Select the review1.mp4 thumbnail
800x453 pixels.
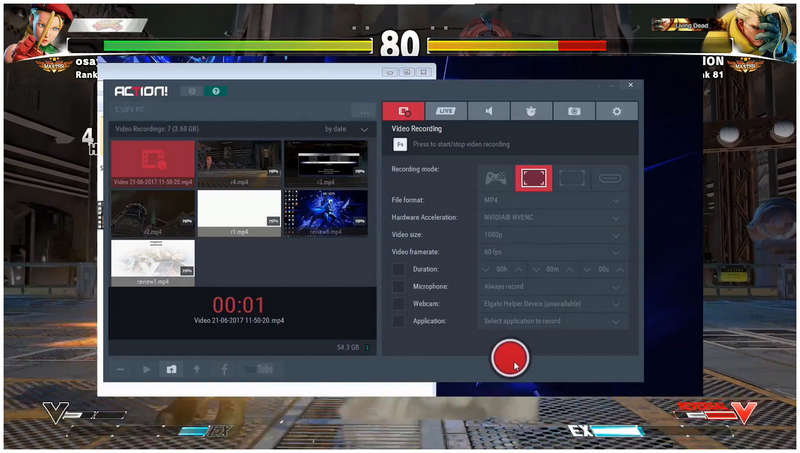(153, 263)
